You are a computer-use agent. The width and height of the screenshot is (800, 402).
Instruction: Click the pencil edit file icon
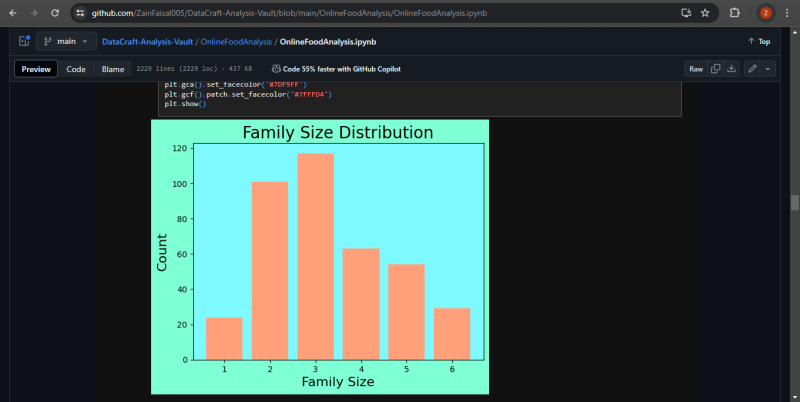coord(752,69)
